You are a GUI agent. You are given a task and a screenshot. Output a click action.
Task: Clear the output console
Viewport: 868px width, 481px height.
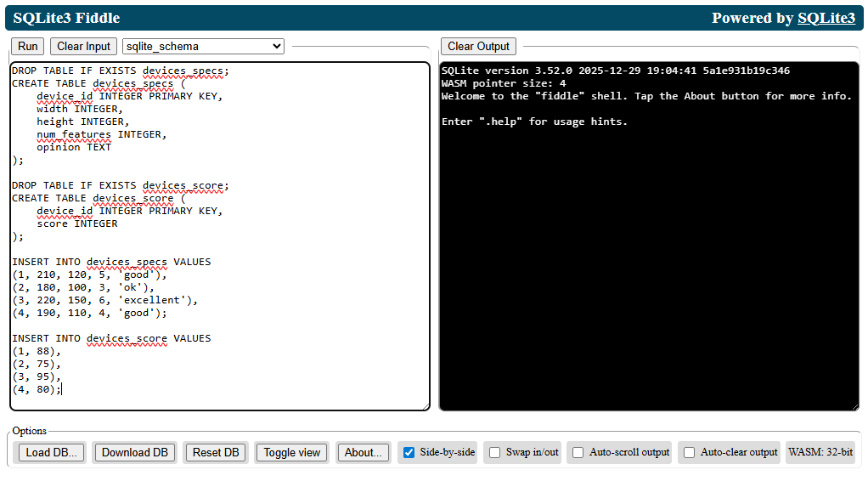coord(478,47)
